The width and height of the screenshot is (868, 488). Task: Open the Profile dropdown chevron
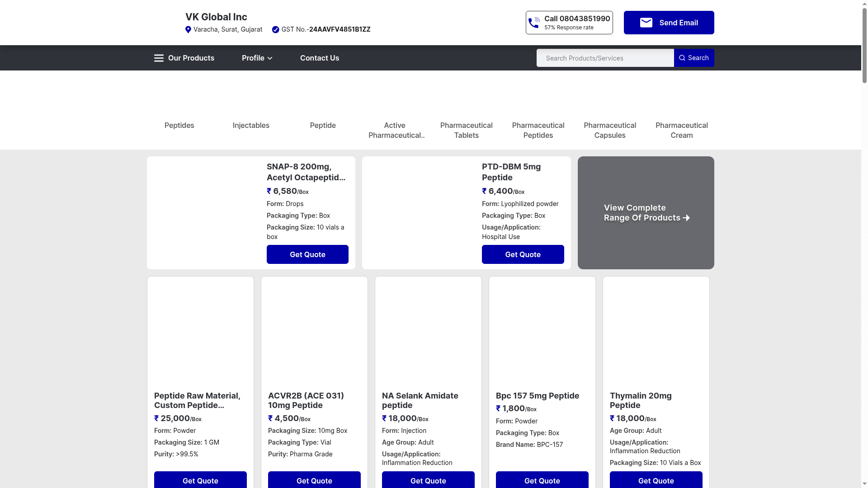(x=269, y=58)
